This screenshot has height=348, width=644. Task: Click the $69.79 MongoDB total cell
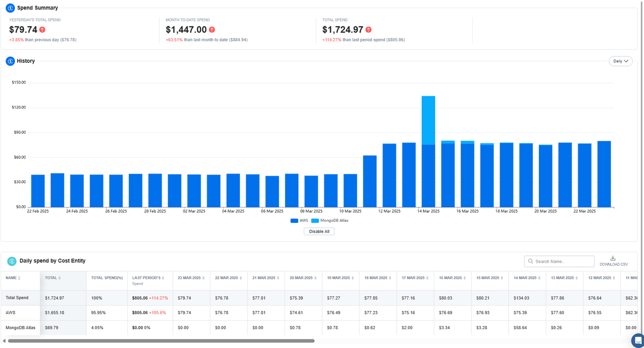52,328
